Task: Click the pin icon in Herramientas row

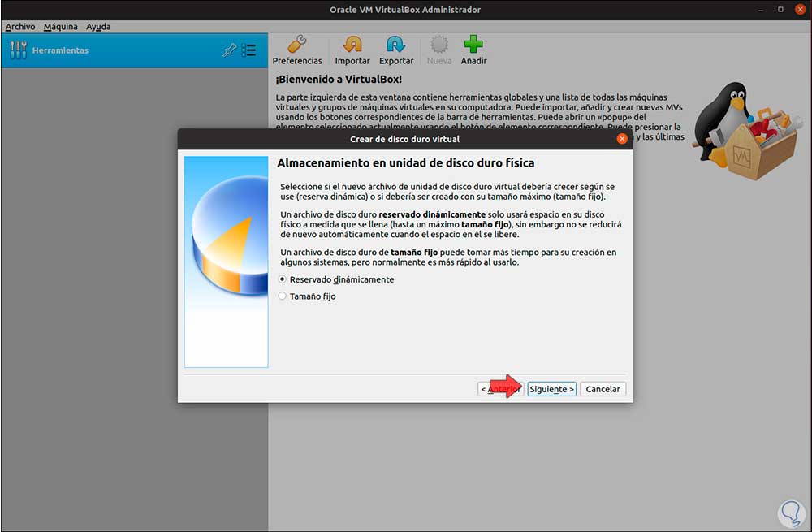Action: [230, 50]
